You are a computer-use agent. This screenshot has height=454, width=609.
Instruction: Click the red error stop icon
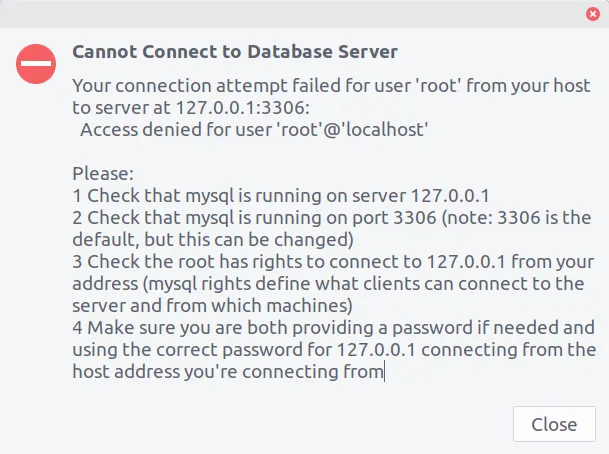[36, 65]
